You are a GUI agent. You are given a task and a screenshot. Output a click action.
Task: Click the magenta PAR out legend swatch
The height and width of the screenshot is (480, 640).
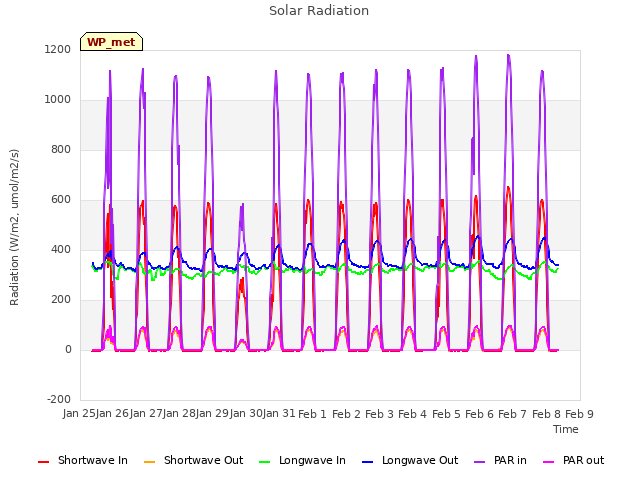coord(549,462)
